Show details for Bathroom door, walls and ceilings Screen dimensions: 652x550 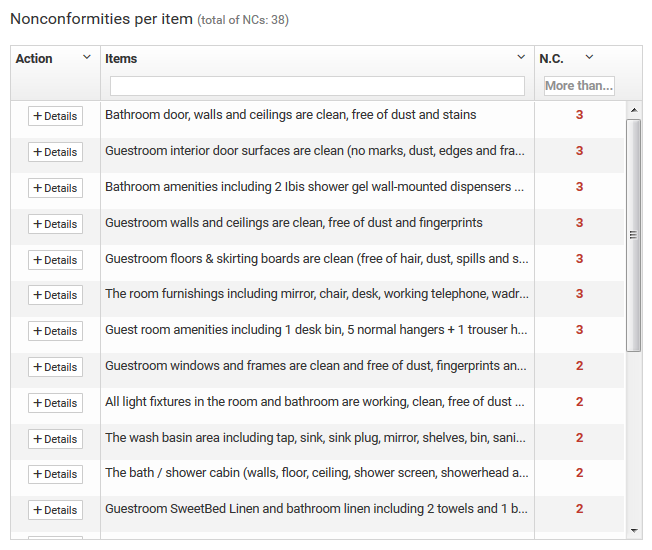click(55, 116)
